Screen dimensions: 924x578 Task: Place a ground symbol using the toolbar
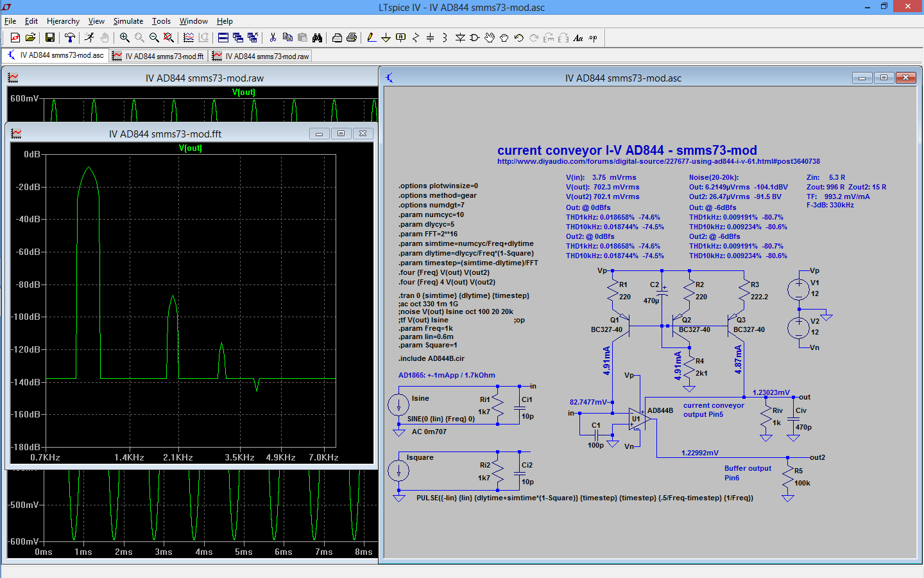386,38
